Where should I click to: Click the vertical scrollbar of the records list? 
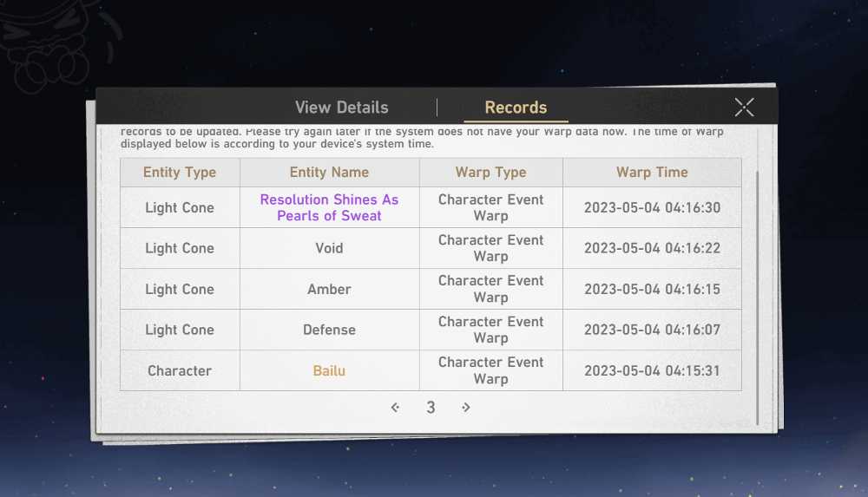click(757, 298)
